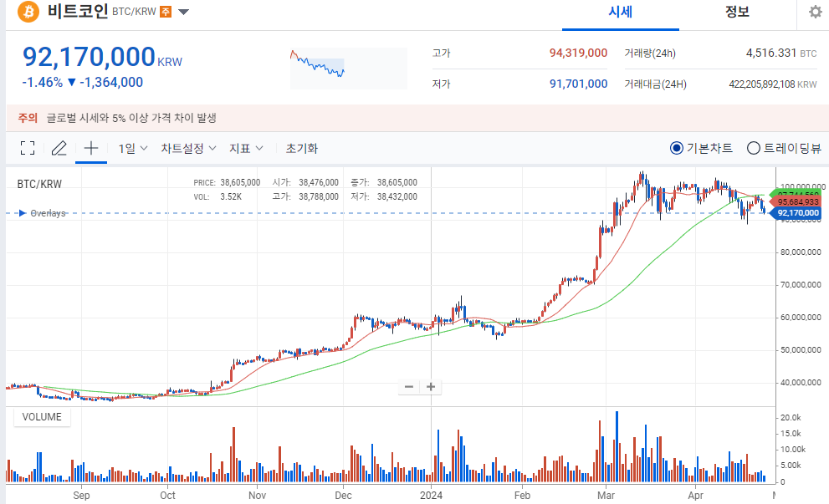Viewport: 829px width, 504px height.
Task: Toggle the VOLUME panel label
Action: click(x=41, y=416)
